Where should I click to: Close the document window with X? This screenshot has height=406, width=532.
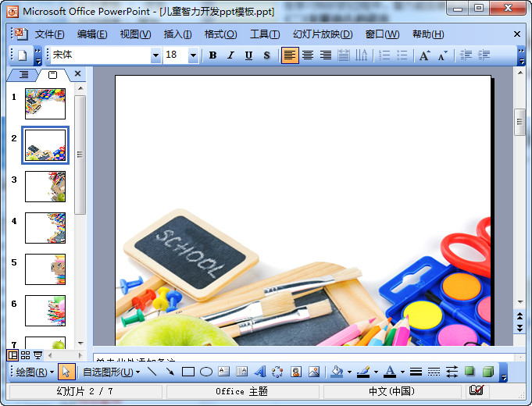point(516,34)
